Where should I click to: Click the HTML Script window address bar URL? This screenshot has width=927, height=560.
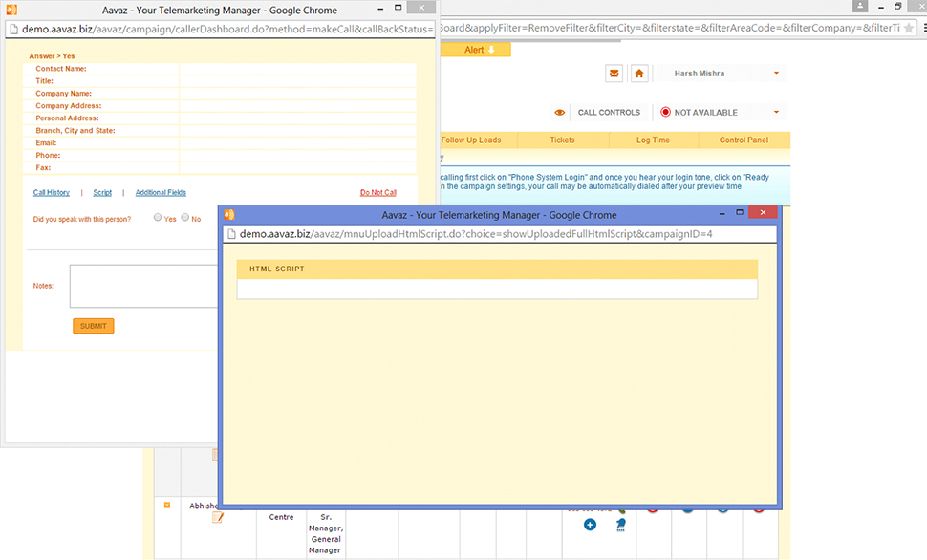(476, 234)
